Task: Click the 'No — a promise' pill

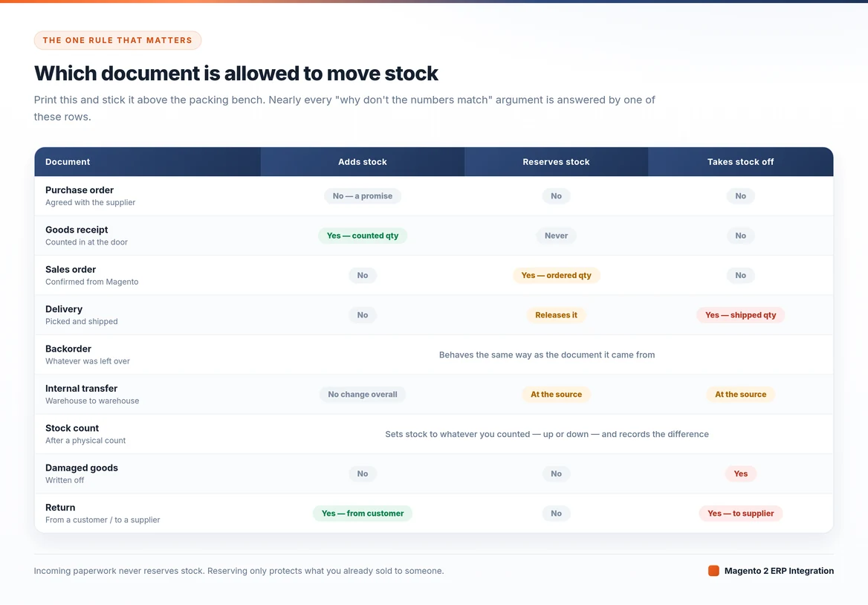Action: click(x=363, y=196)
